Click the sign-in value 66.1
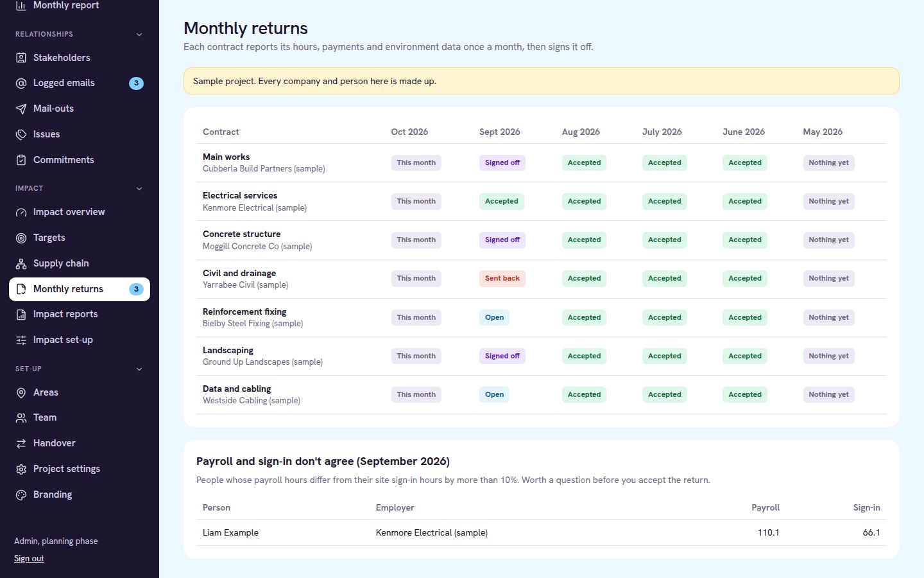The image size is (924, 578). click(871, 532)
